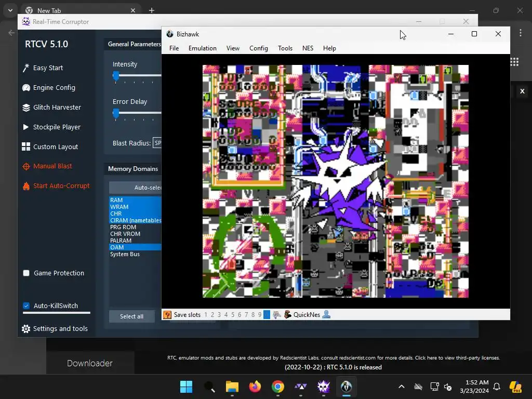Open File Explorer from taskbar

(232, 387)
